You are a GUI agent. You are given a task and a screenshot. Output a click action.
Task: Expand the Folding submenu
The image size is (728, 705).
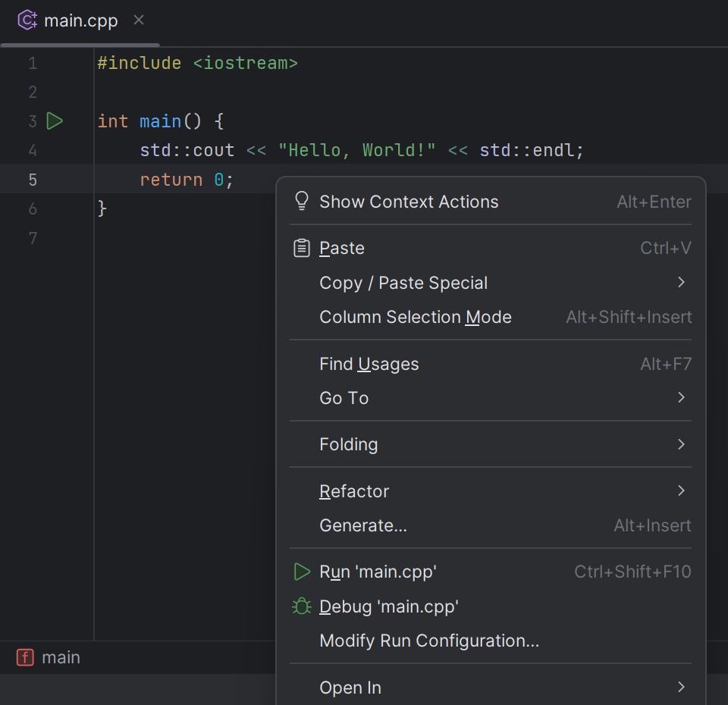tap(348, 443)
